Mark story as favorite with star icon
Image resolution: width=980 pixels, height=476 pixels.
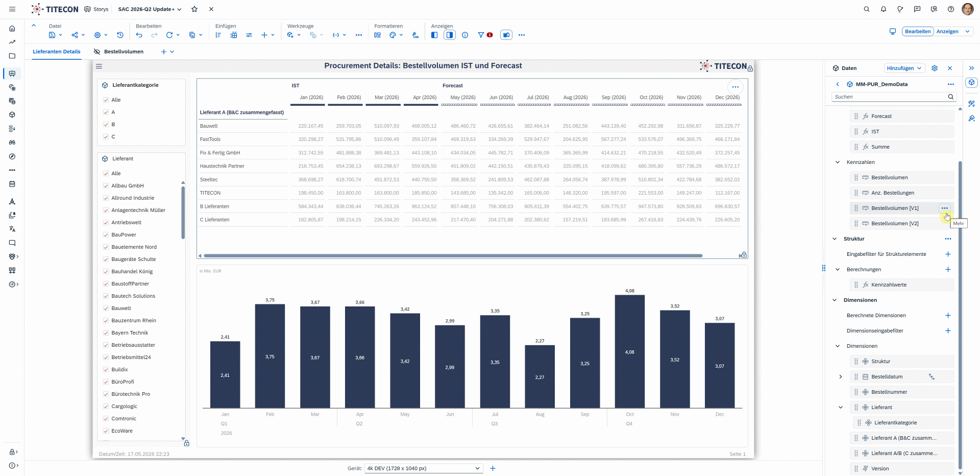[194, 9]
